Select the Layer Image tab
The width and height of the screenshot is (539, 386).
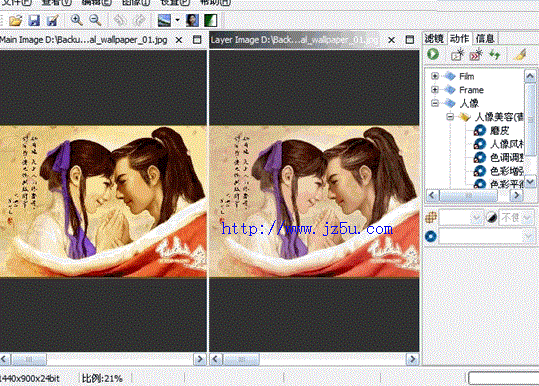294,40
